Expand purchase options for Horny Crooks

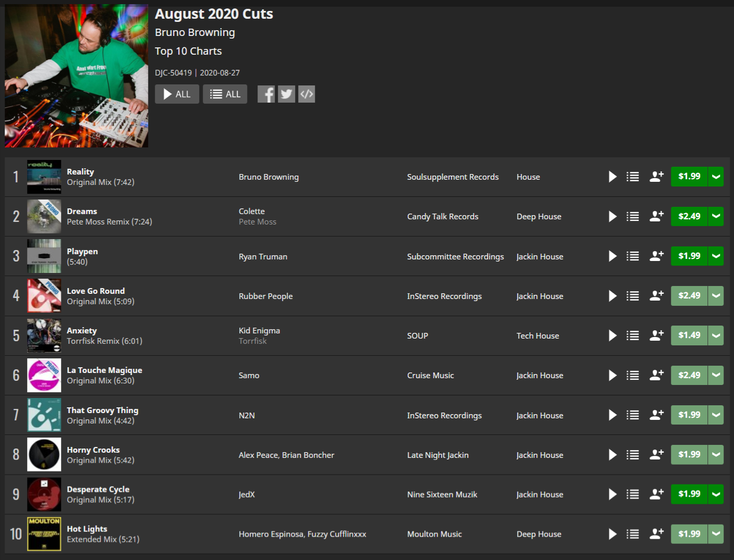(x=716, y=455)
